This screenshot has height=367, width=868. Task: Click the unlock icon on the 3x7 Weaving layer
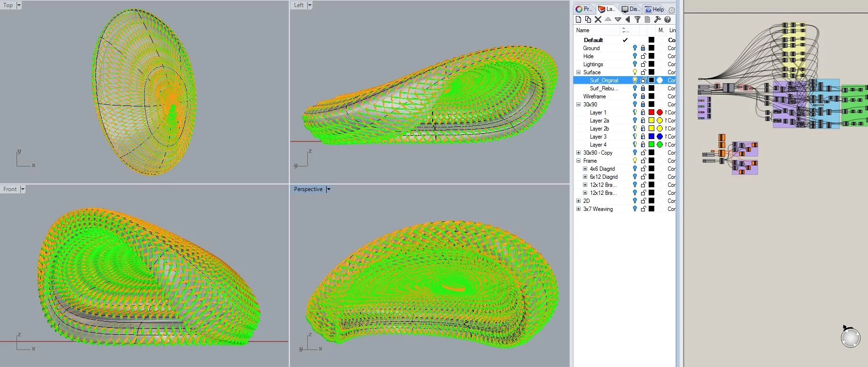(643, 209)
